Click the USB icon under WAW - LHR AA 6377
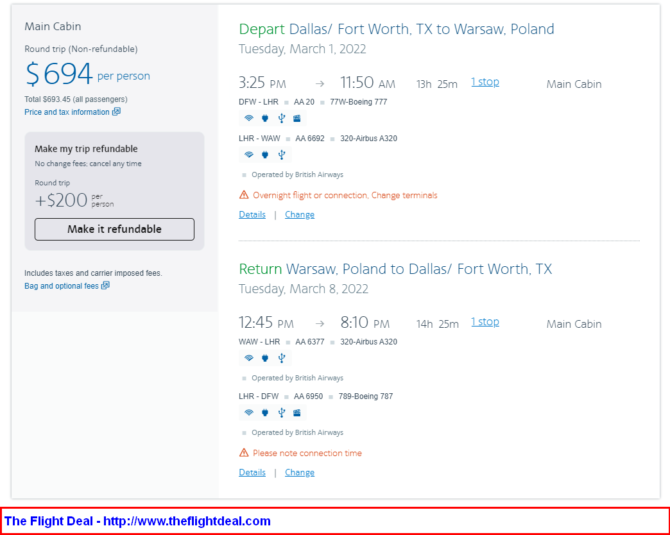Image resolution: width=670 pixels, height=535 pixels. click(x=281, y=358)
